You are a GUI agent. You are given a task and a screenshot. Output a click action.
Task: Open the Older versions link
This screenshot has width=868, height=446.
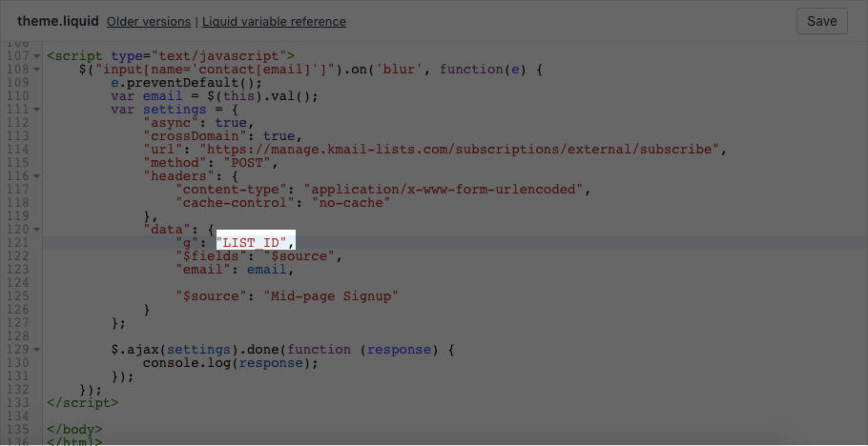point(149,21)
